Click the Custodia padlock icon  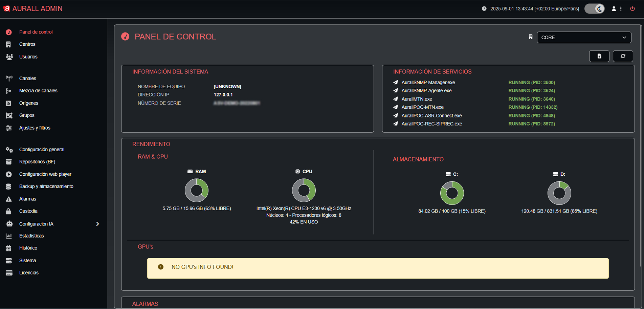(9, 211)
